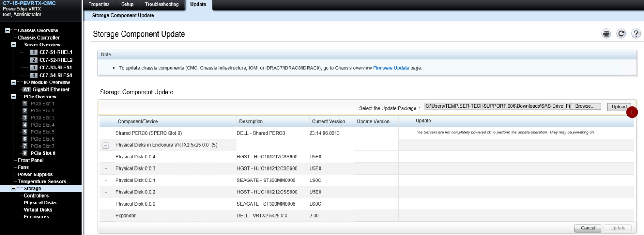Collapse the Chassis Overview tree node

point(8,31)
